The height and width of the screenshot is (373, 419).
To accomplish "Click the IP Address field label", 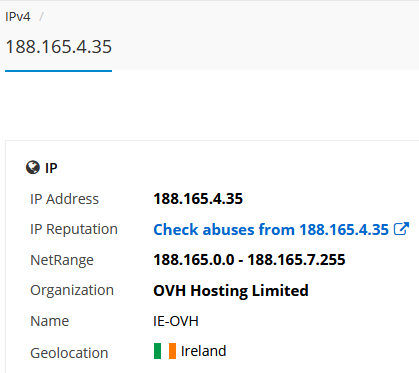I will (64, 199).
